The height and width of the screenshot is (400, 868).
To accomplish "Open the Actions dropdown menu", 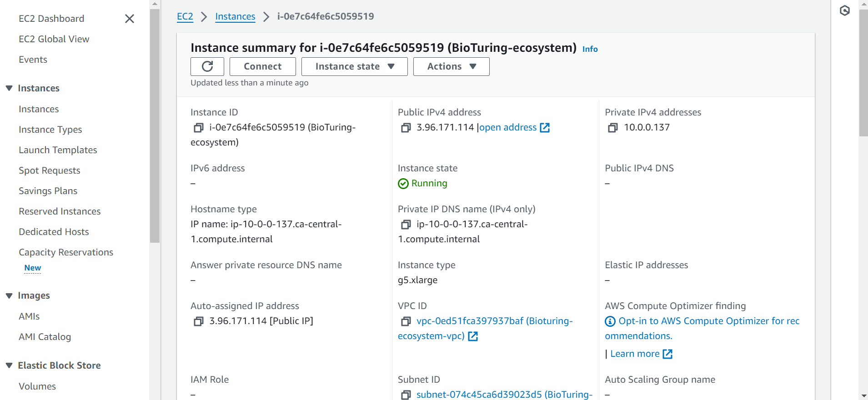I will pyautogui.click(x=451, y=66).
